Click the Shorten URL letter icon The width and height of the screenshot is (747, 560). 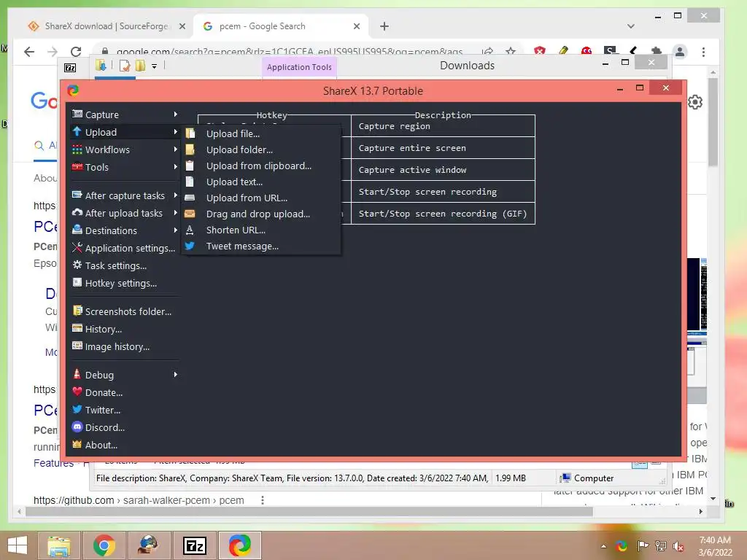coord(190,230)
